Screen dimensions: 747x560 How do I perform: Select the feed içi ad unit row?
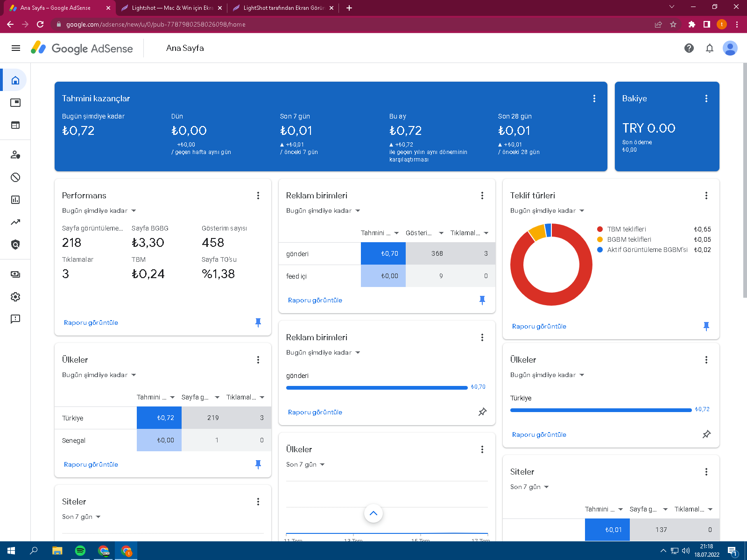(387, 276)
